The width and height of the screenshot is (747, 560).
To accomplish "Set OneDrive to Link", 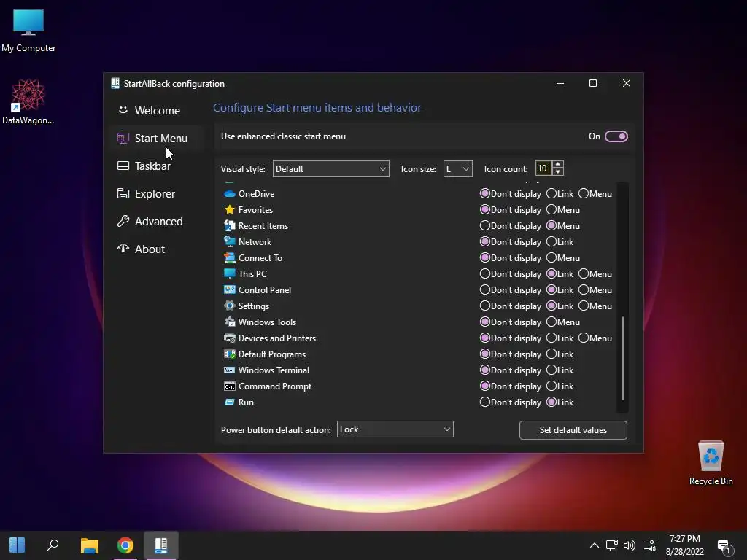I will coord(551,194).
